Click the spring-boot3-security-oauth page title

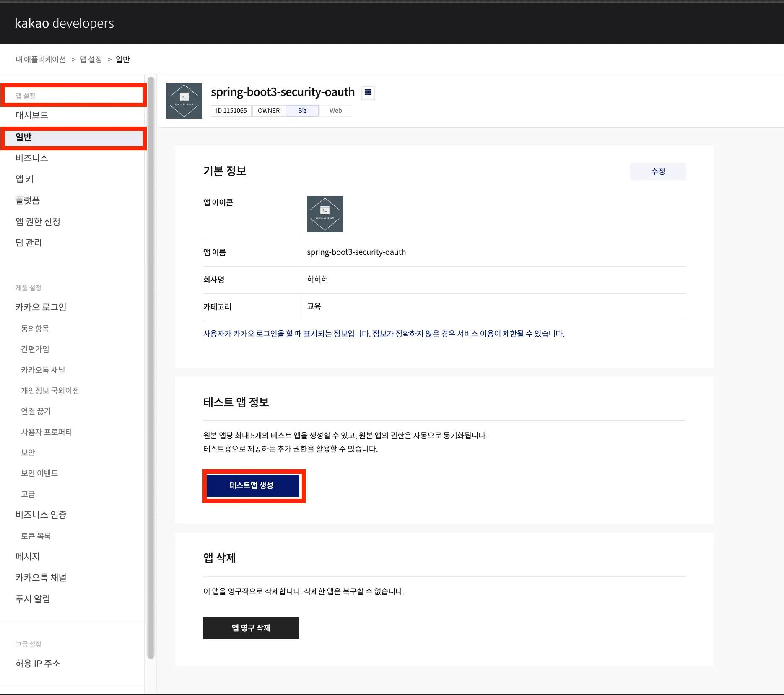(283, 92)
